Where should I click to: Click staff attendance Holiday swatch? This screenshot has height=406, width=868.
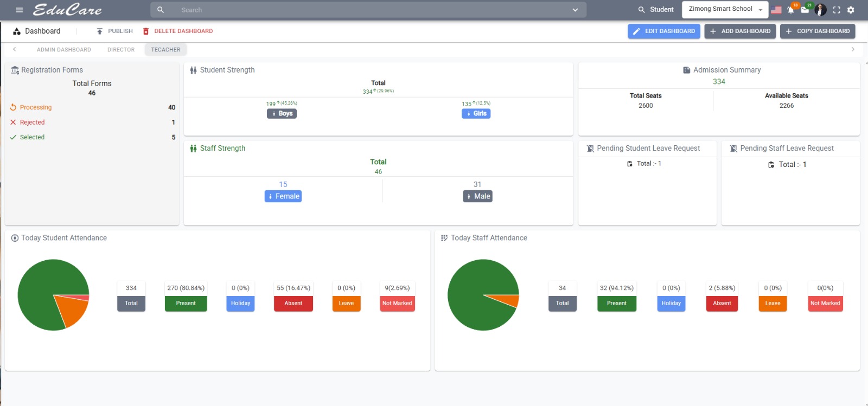[x=671, y=304]
